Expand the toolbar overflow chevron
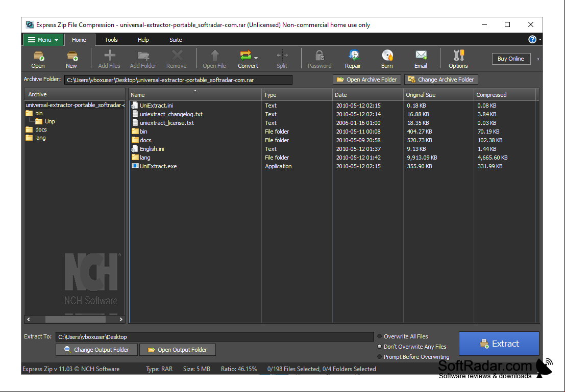This screenshot has height=392, width=565. [x=538, y=59]
